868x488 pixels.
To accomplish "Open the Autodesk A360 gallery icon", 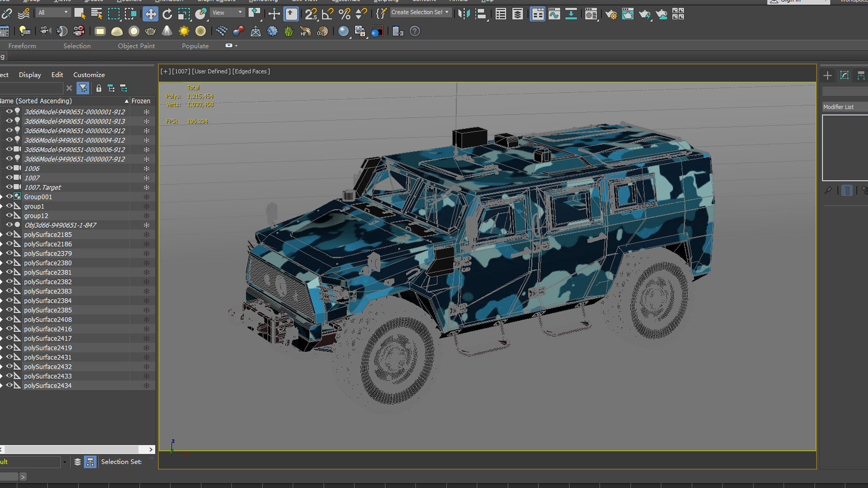I will (x=678, y=14).
